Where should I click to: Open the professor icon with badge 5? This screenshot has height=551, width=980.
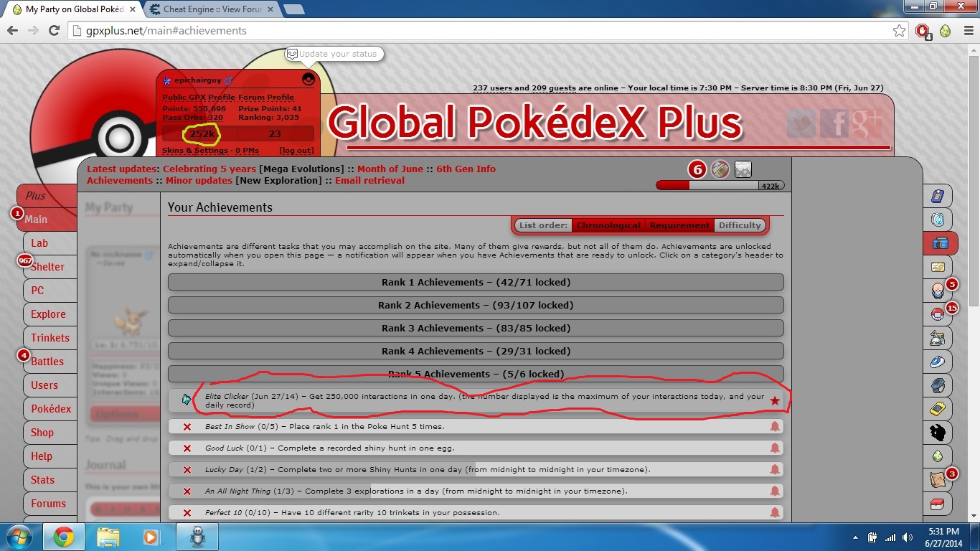(x=938, y=291)
